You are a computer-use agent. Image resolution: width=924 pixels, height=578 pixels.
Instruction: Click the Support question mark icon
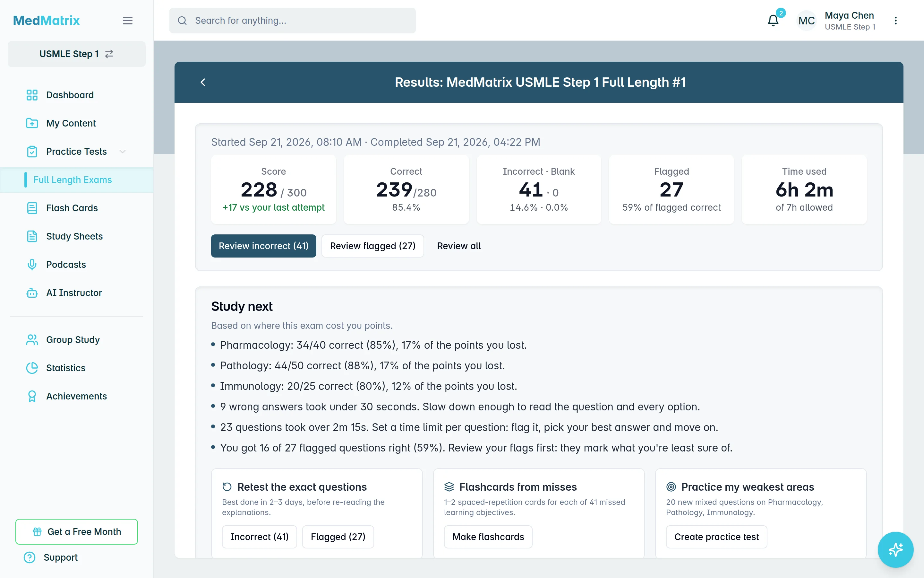coord(30,557)
